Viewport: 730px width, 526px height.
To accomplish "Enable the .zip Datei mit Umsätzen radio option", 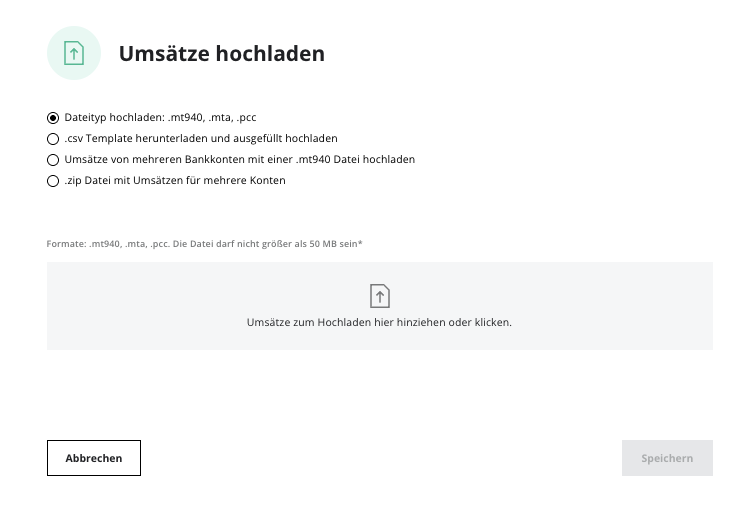I will click(53, 181).
